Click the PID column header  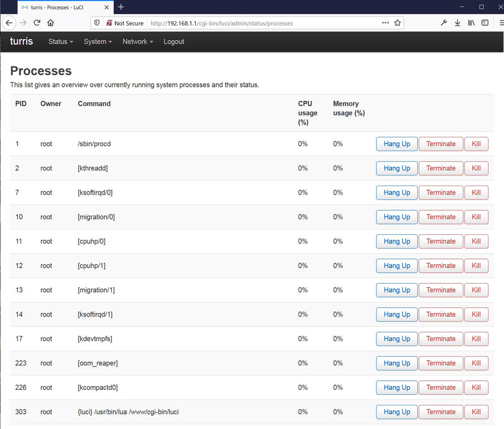(21, 103)
